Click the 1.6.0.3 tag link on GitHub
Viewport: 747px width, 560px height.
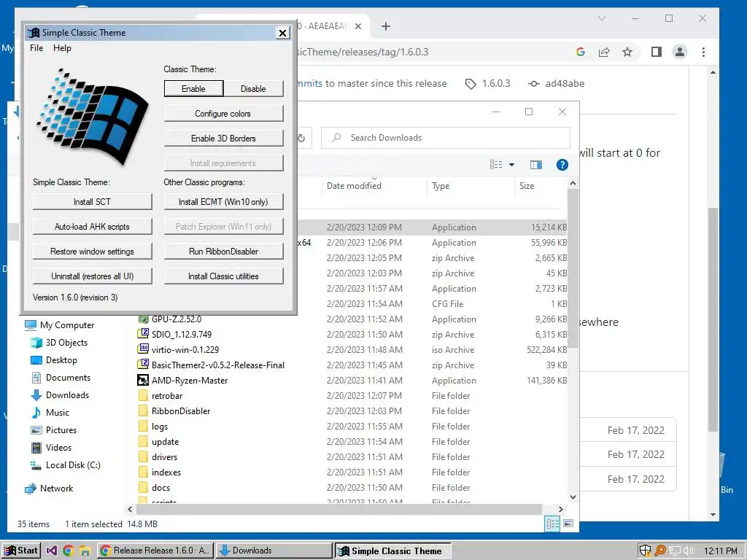[x=488, y=83]
